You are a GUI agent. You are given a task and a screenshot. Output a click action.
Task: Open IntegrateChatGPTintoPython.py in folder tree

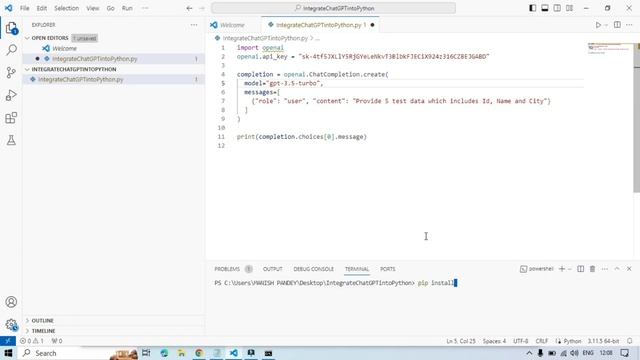[x=113, y=80]
